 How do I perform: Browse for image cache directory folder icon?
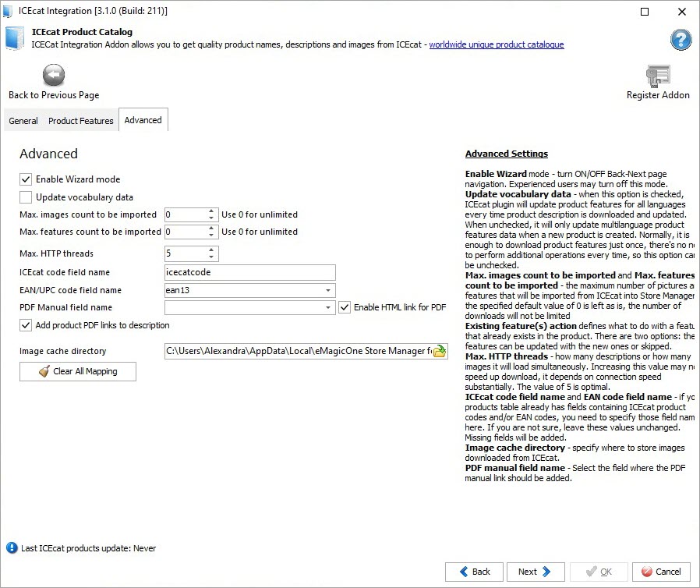[x=440, y=352]
